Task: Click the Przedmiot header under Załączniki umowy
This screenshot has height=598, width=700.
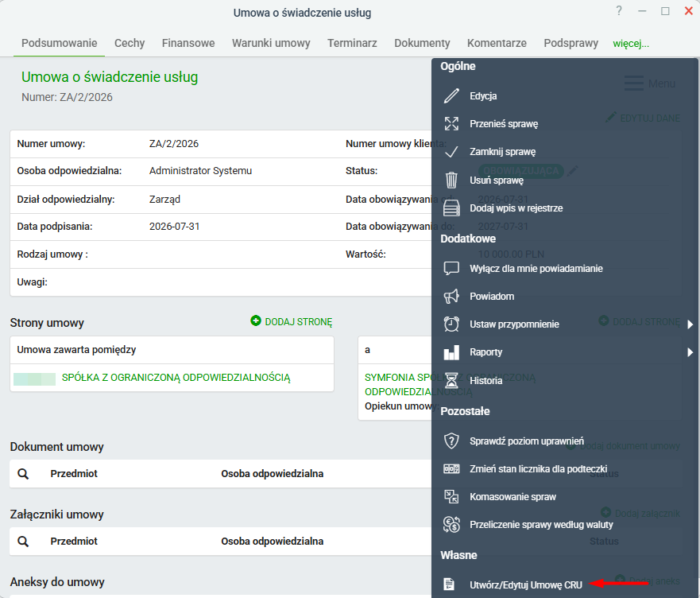Action: 74,542
